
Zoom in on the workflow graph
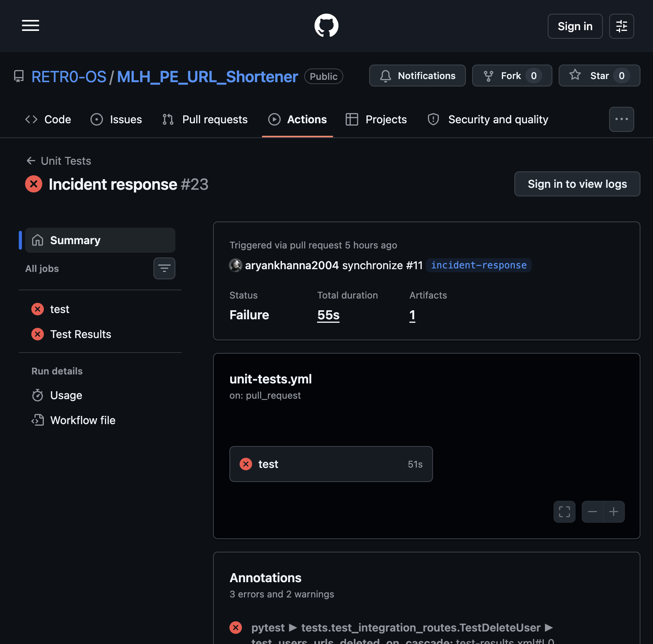pyautogui.click(x=613, y=511)
